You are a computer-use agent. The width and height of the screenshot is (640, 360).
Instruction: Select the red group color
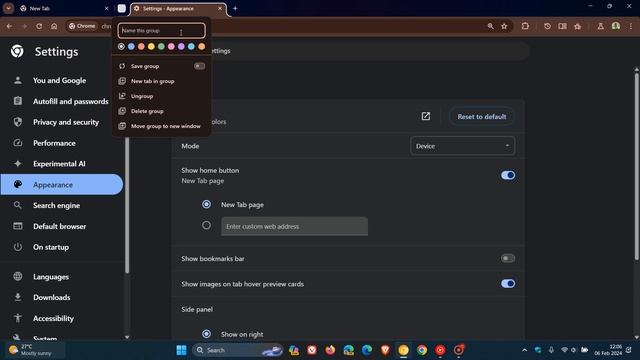pos(141,47)
